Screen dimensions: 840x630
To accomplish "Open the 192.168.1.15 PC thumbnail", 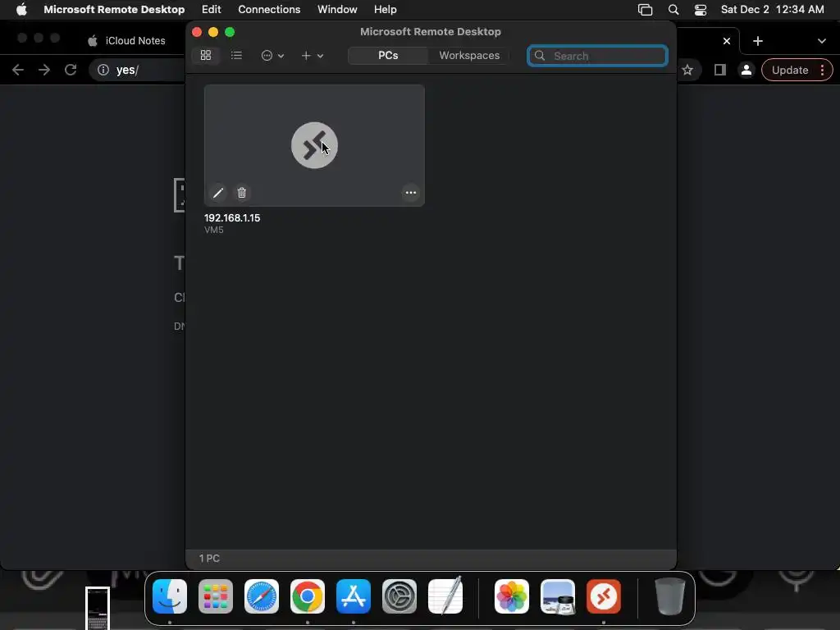I will pos(314,145).
